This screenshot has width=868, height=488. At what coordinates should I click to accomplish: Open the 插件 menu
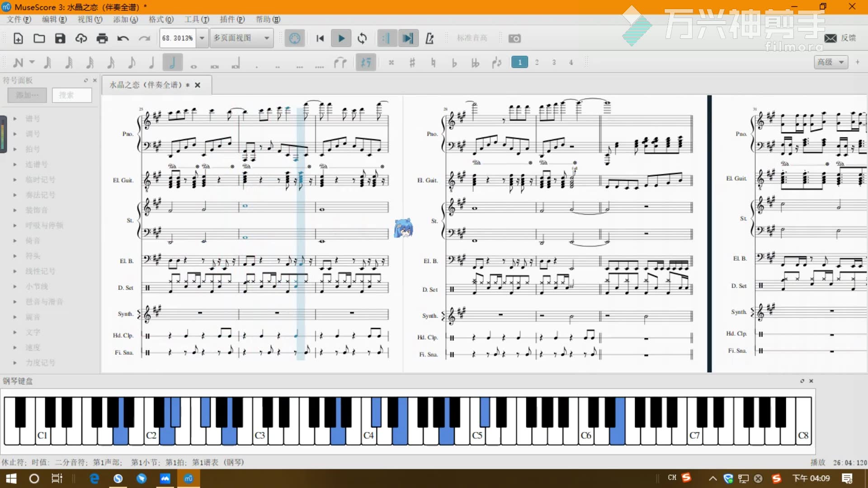point(232,19)
